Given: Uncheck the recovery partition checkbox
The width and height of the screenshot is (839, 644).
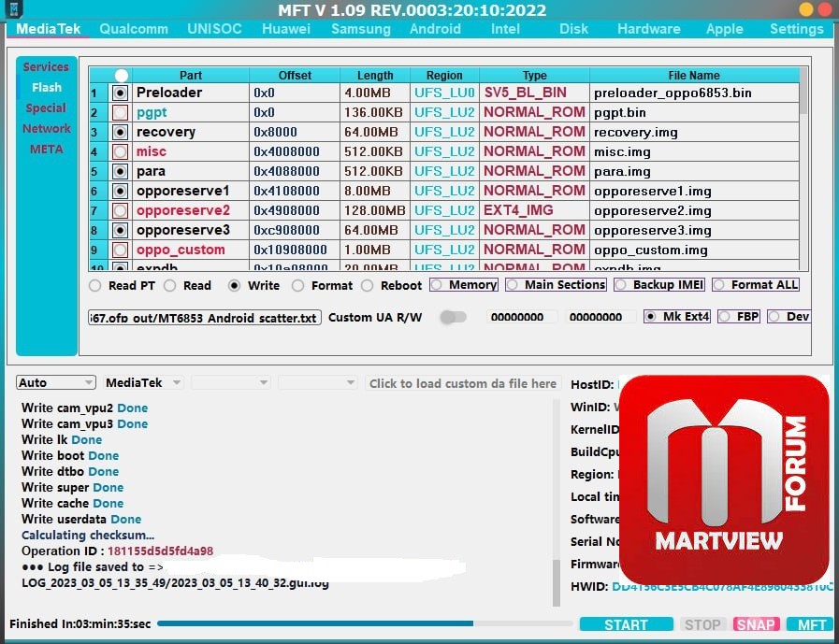Looking at the screenshot, I should pos(120,132).
